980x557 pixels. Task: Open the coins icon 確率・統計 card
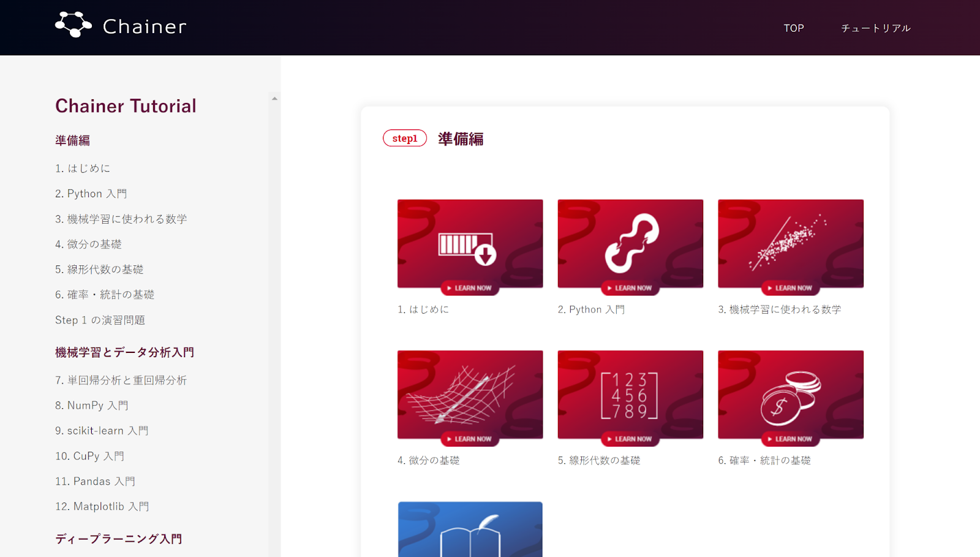pos(791,395)
